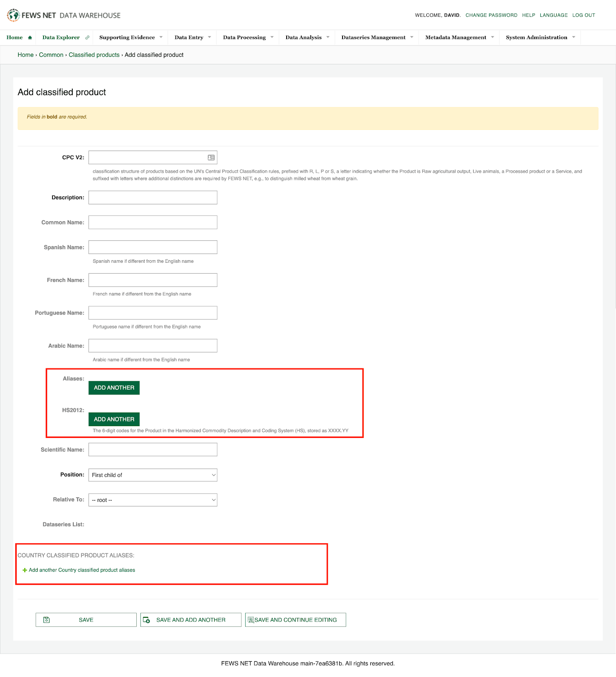Viewport: 616px width, 677px height.
Task: Click the green plus icon for country aliases
Action: 25,570
